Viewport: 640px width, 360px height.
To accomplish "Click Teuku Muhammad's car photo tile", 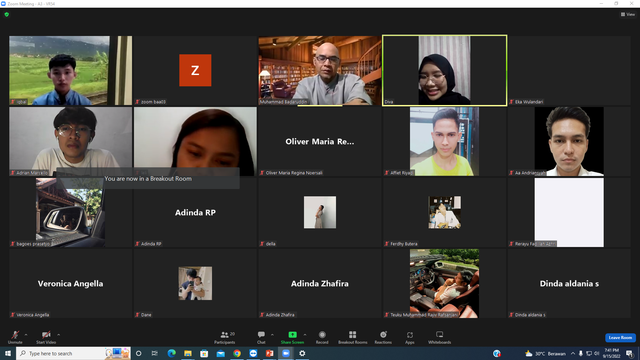I will coord(444,283).
